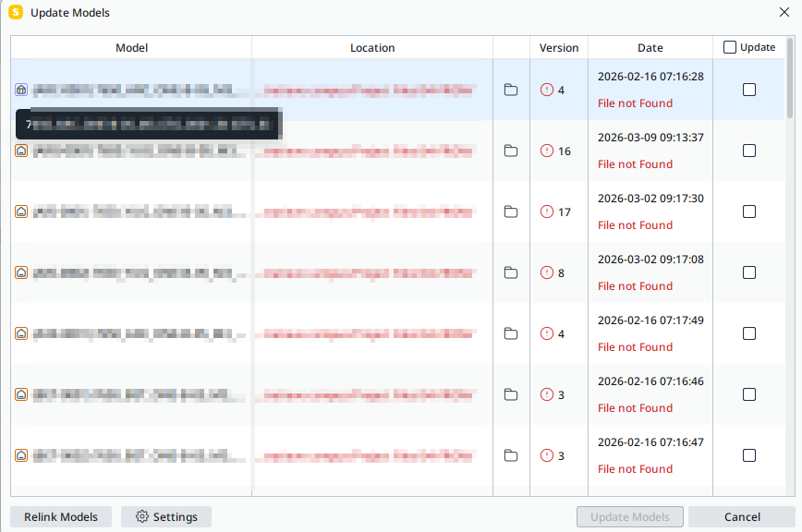Image resolution: width=802 pixels, height=532 pixels.
Task: Open folder for model dated 2026-02-16 07:16:28
Action: 510,90
